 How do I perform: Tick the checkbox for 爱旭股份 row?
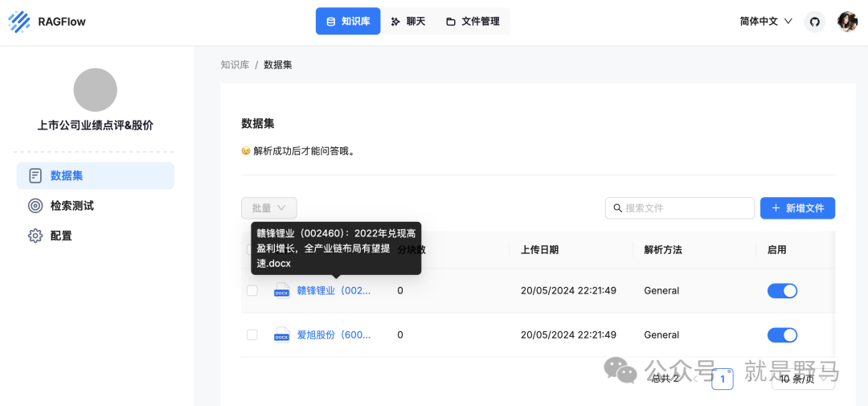(x=252, y=334)
